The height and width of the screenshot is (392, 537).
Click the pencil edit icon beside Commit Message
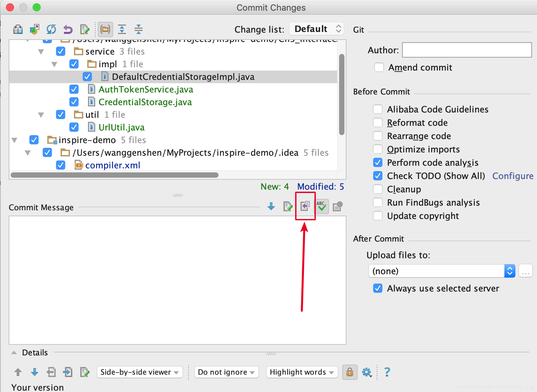tap(288, 207)
